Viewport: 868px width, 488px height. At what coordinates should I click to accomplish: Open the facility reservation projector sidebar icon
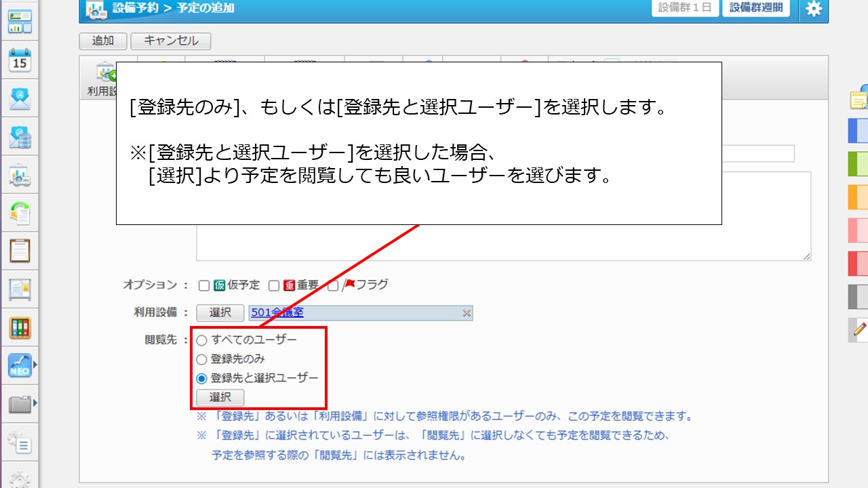pyautogui.click(x=20, y=176)
